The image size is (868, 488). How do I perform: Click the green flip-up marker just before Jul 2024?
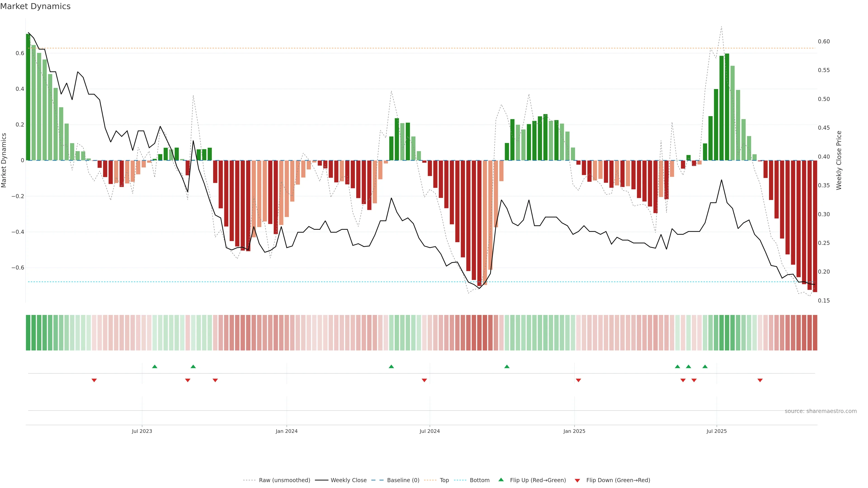tap(391, 366)
